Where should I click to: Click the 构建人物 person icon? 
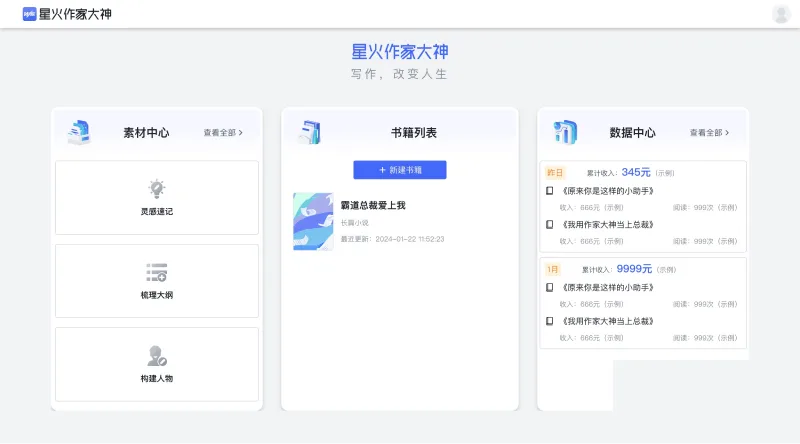pos(157,356)
